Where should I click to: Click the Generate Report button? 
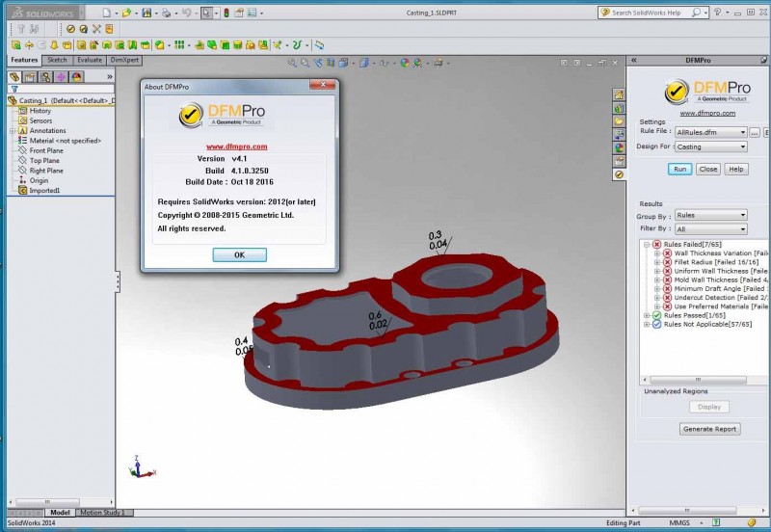tap(709, 429)
